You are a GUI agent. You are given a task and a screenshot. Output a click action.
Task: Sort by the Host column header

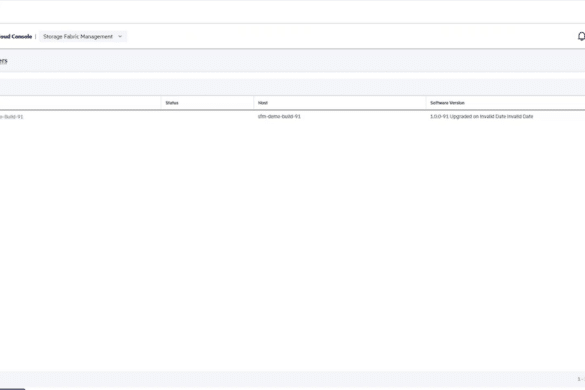coord(263,103)
